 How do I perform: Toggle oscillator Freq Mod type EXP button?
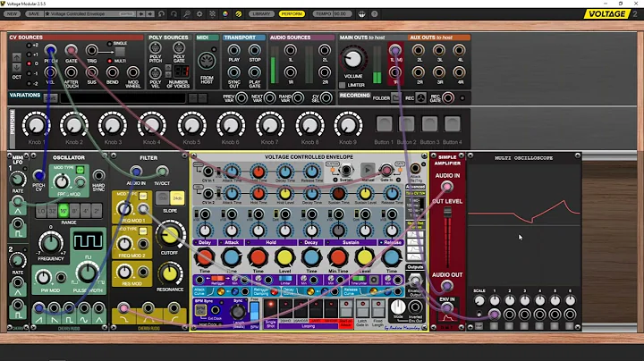coord(80,170)
